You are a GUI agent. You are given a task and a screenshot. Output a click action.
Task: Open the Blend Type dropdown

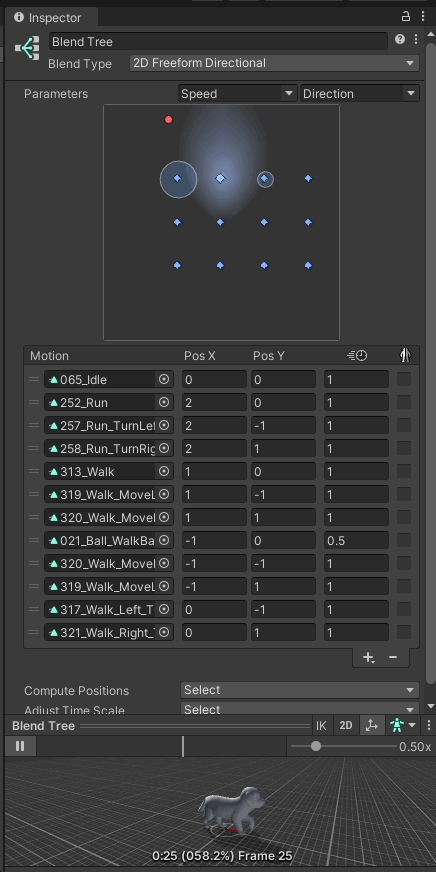pyautogui.click(x=274, y=63)
